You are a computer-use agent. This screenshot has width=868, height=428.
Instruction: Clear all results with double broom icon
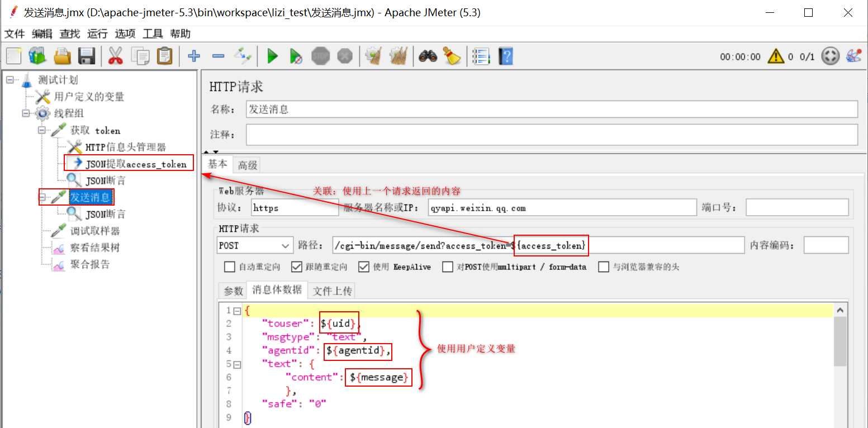tap(398, 56)
